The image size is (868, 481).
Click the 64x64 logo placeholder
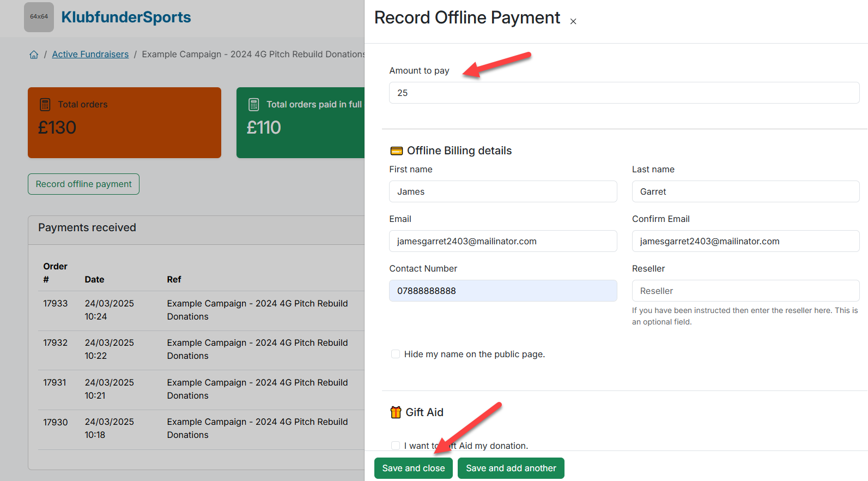point(39,17)
